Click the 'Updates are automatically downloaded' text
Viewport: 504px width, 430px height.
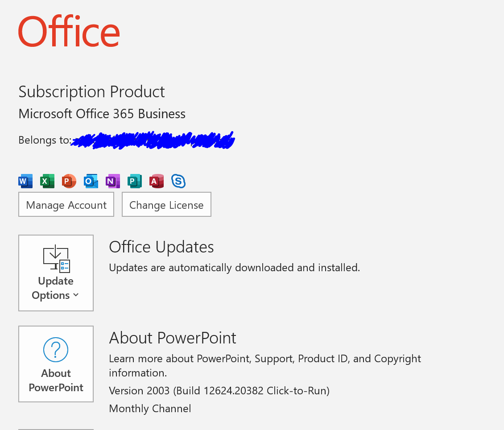pos(235,268)
